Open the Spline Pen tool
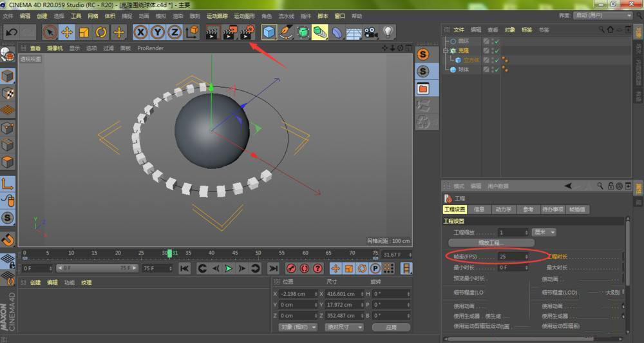Viewport: 644px width, 343px height. click(x=286, y=32)
